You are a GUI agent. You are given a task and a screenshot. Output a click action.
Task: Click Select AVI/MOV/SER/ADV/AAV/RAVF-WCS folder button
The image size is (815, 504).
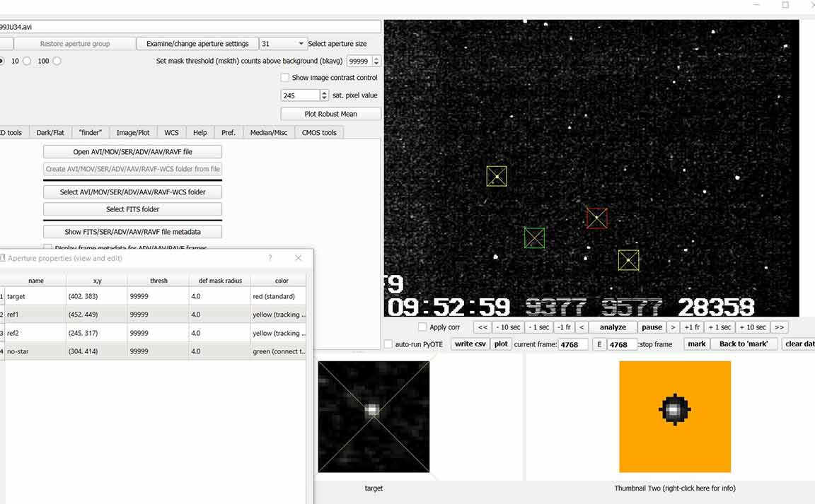(132, 192)
